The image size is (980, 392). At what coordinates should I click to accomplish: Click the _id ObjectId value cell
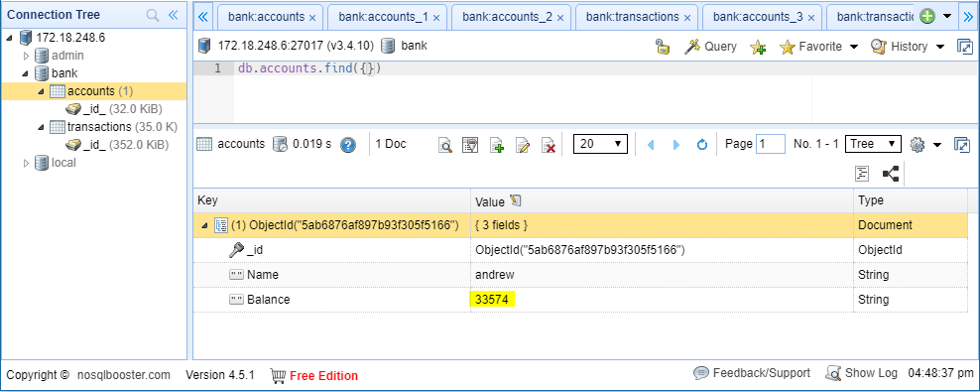pyautogui.click(x=662, y=250)
